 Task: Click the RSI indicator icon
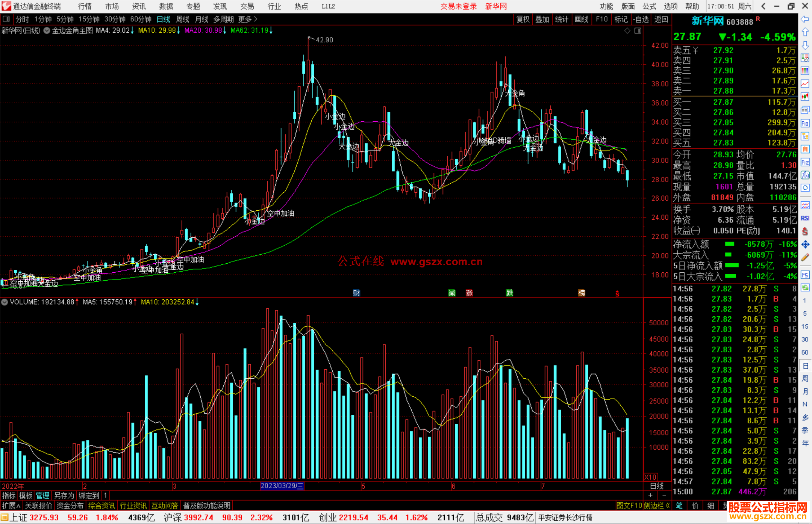coord(805,218)
